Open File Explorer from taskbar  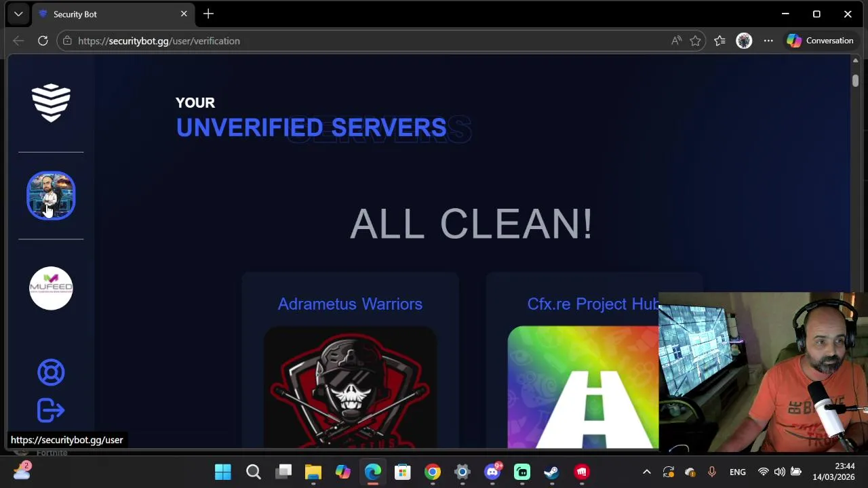coord(313,472)
